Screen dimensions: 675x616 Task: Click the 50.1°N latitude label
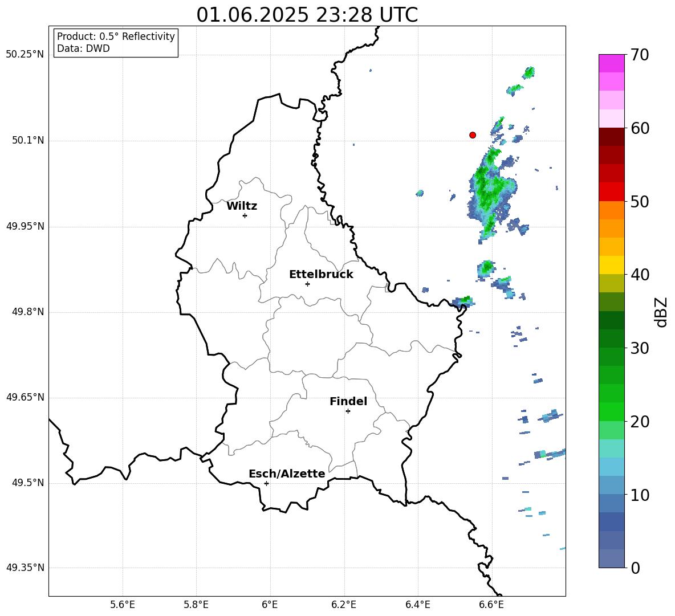coord(28,141)
